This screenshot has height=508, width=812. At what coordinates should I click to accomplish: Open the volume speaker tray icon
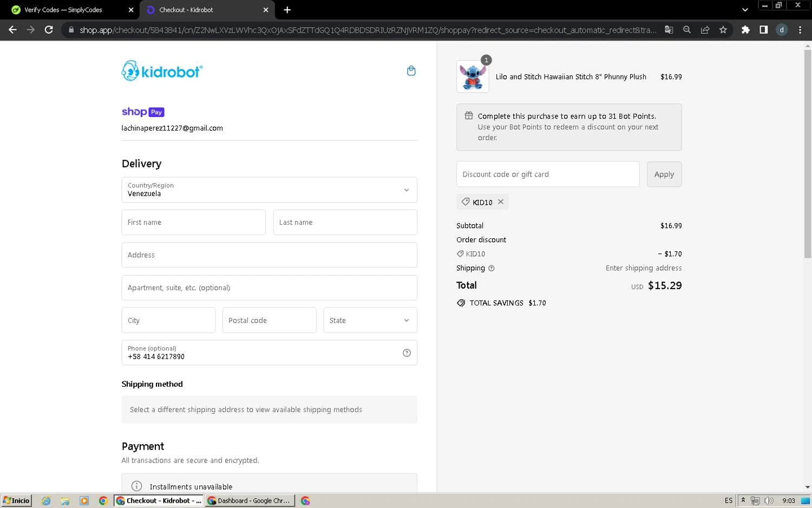pyautogui.click(x=769, y=501)
